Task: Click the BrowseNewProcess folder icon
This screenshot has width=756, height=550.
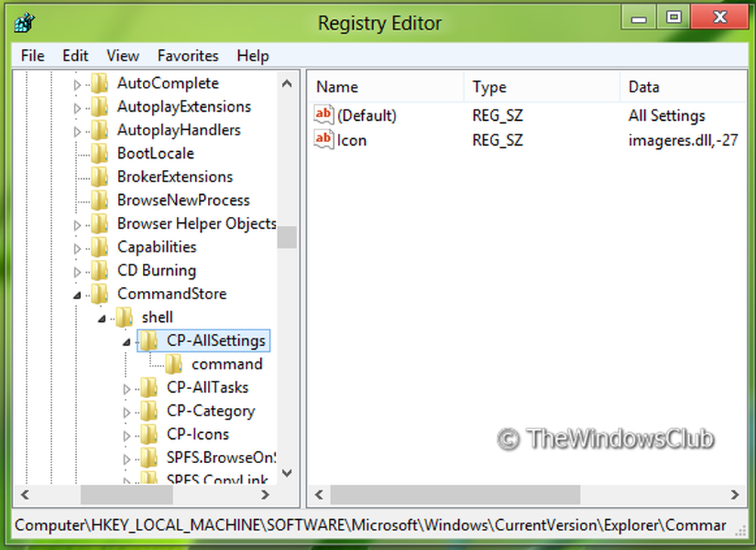Action: coord(99,200)
